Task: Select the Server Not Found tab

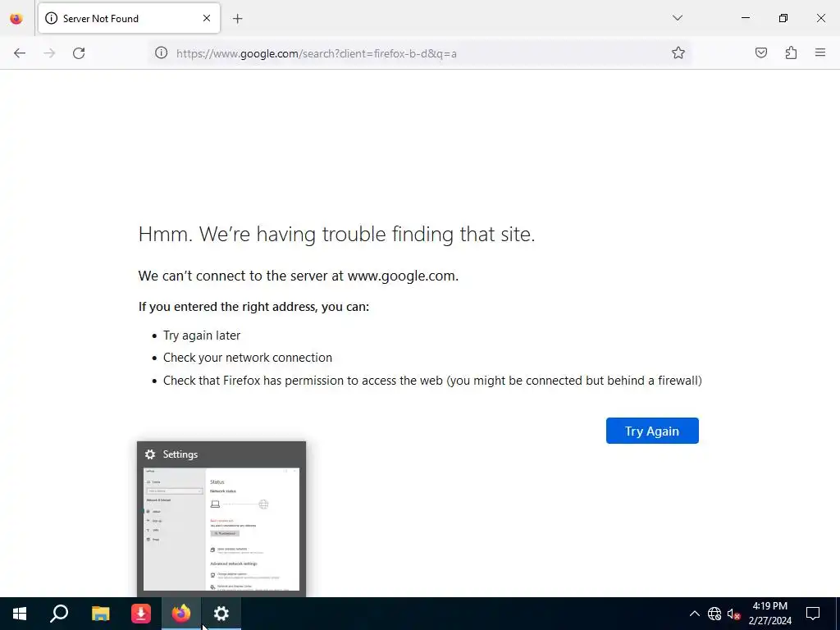Action: [129, 18]
